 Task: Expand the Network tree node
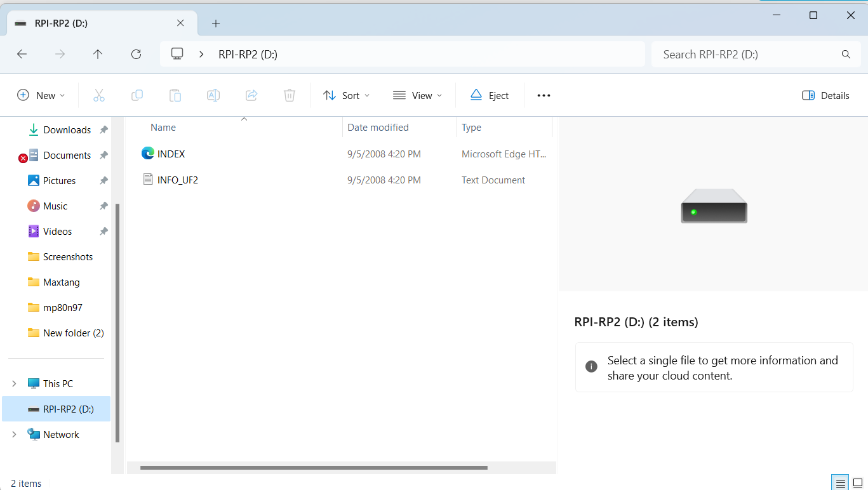pos(15,434)
